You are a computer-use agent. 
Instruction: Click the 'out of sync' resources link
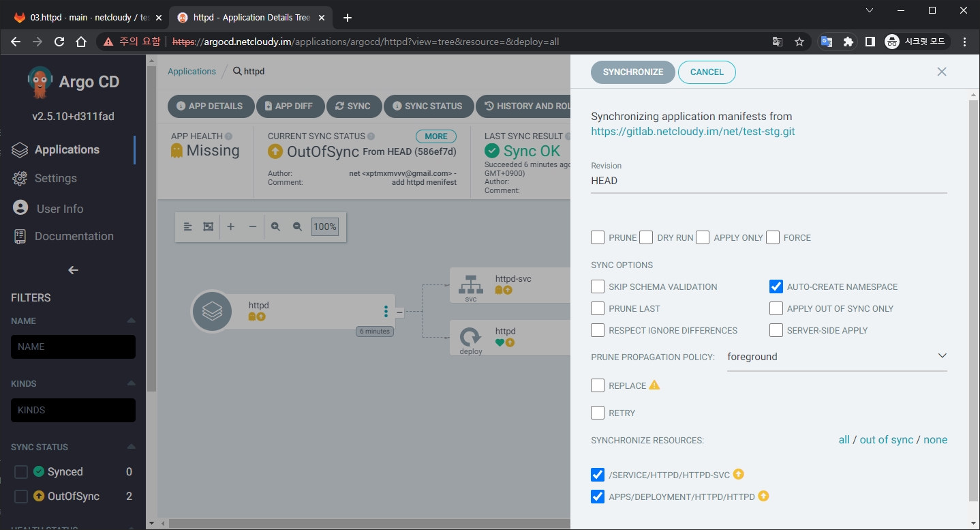coord(886,440)
